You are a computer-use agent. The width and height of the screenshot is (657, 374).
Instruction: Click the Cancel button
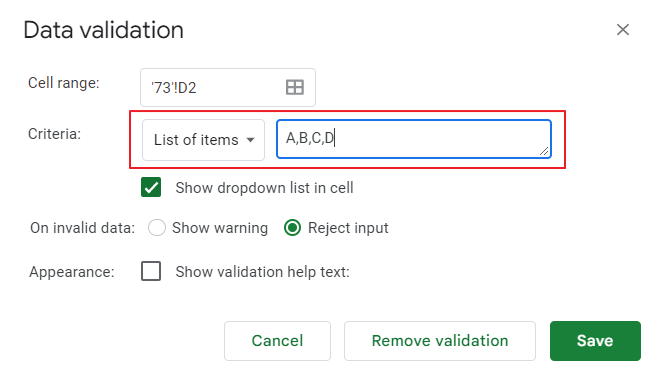coord(277,340)
